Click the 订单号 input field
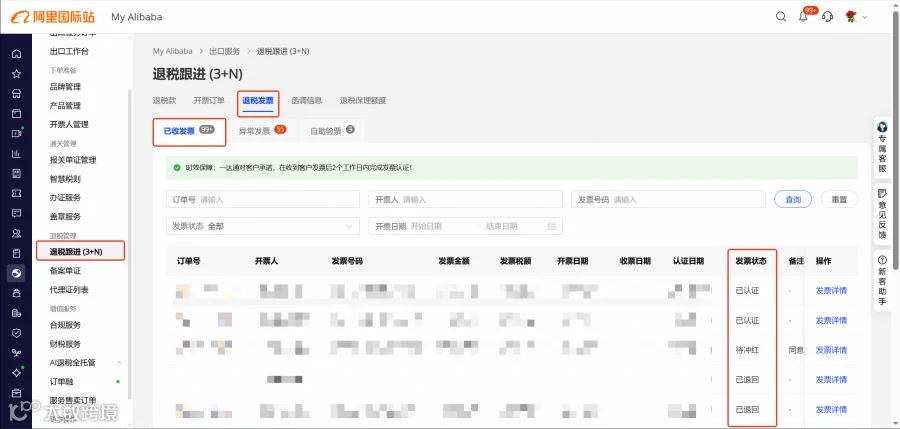 (x=263, y=199)
